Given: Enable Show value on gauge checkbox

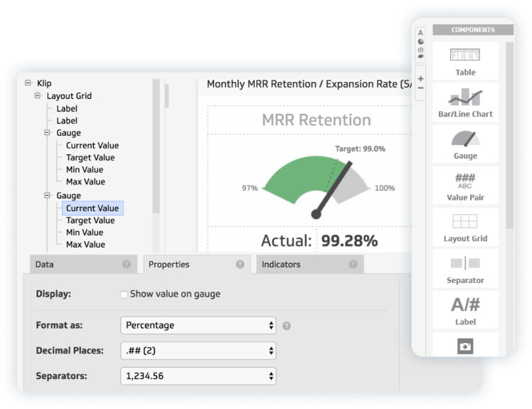Looking at the screenshot, I should pos(124,294).
